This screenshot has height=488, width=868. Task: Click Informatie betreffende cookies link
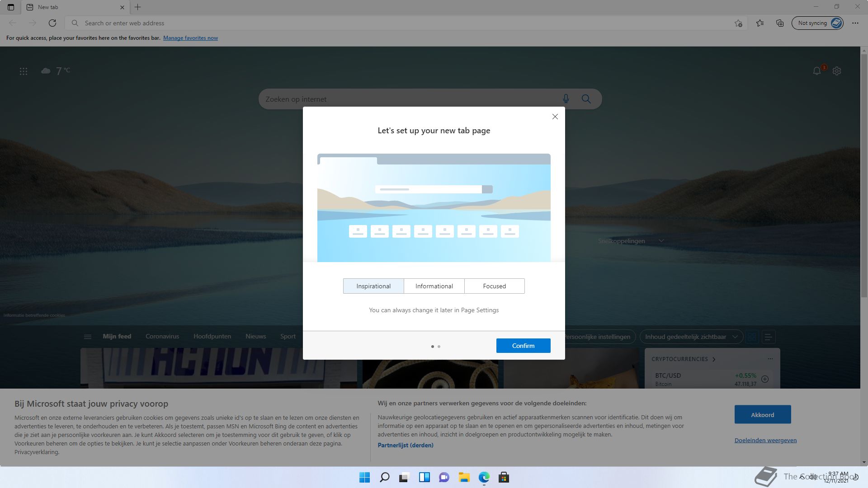click(34, 315)
